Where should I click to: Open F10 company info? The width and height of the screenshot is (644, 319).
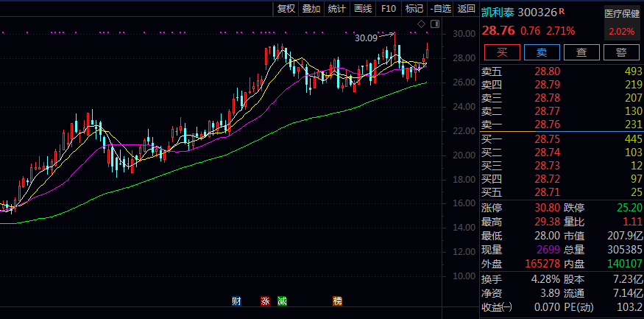click(389, 8)
